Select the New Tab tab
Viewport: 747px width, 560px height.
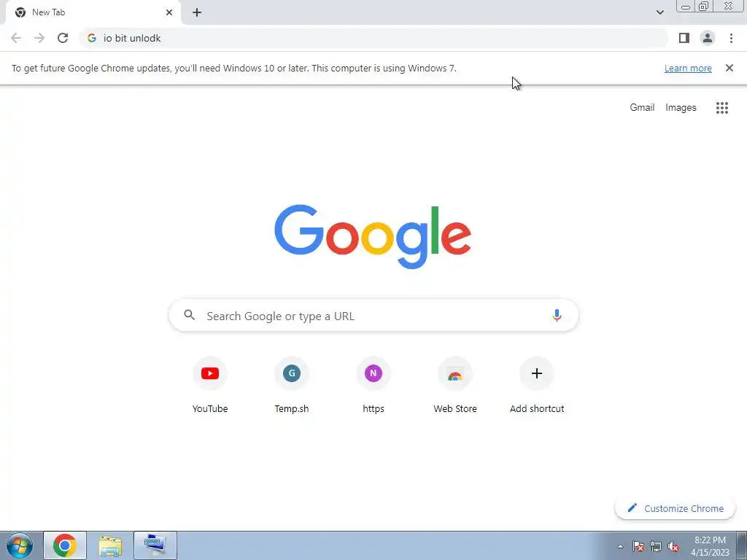93,12
